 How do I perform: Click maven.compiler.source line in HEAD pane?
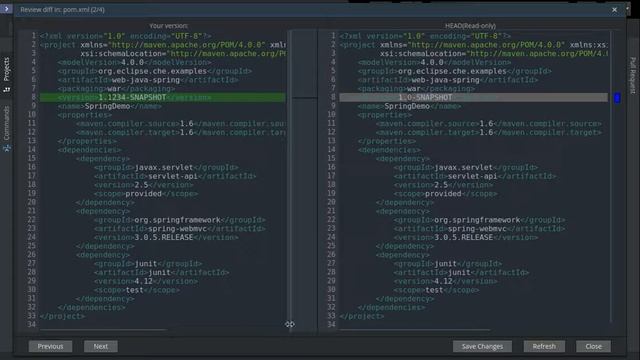(x=489, y=124)
